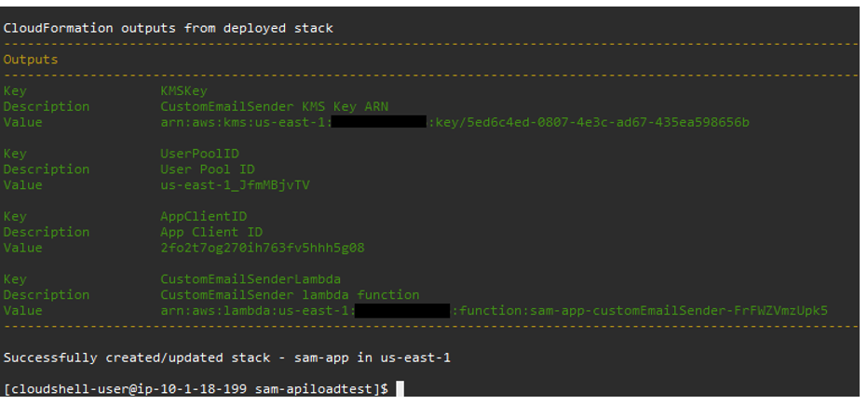
Task: Click the KMSKey output key name
Action: (183, 91)
